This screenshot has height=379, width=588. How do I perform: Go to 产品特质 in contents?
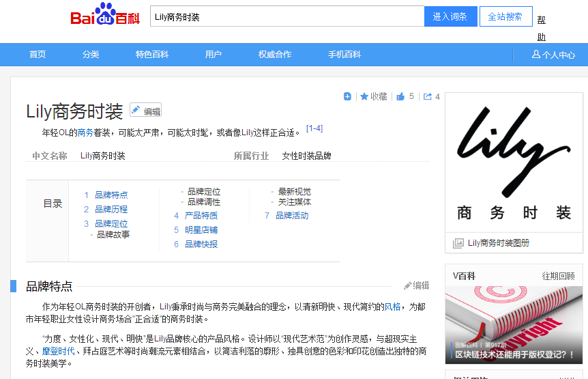pyautogui.click(x=201, y=216)
